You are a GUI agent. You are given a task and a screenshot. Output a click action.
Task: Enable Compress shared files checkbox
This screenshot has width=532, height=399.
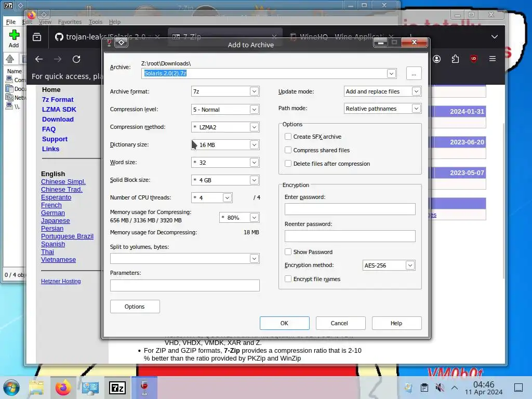288,150
